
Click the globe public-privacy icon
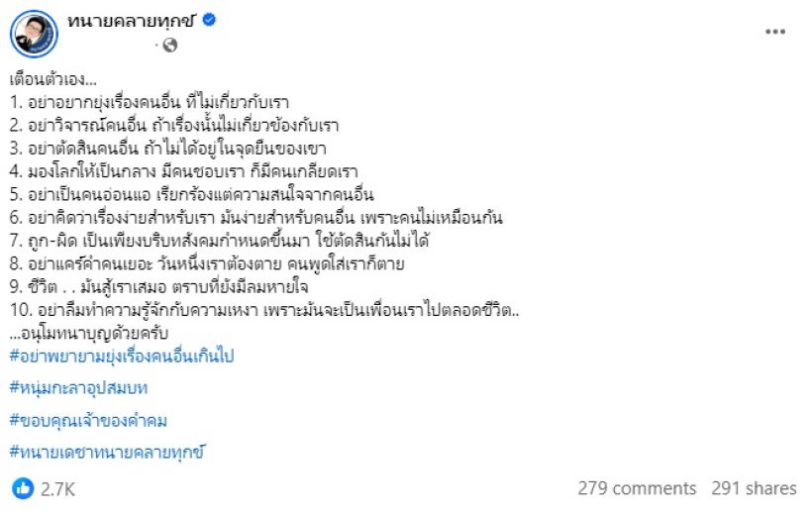point(169,45)
